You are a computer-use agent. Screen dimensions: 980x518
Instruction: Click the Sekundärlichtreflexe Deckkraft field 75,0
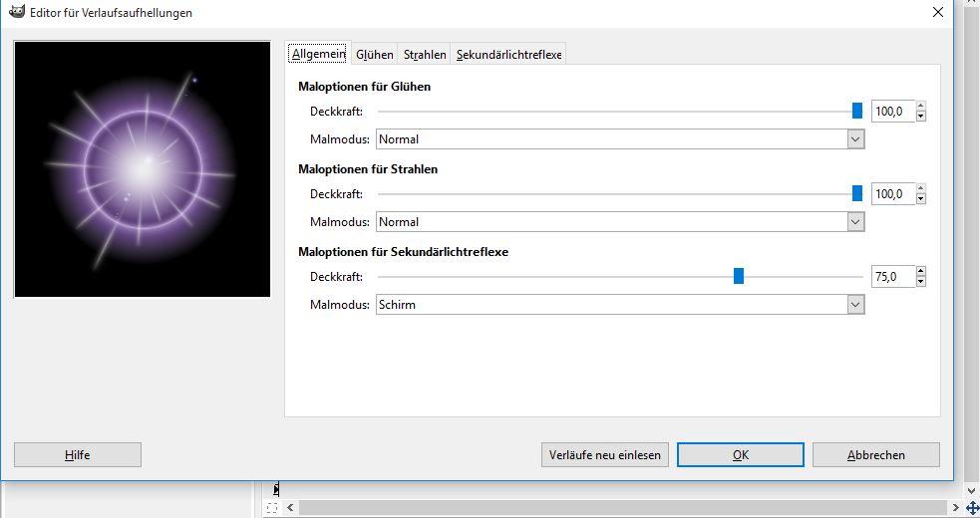tap(893, 276)
